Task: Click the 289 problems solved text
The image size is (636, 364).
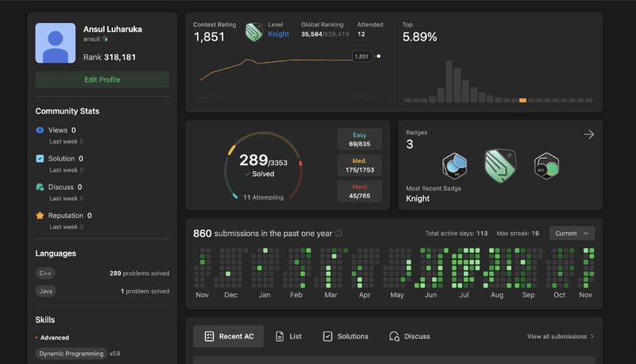Action: tap(139, 273)
